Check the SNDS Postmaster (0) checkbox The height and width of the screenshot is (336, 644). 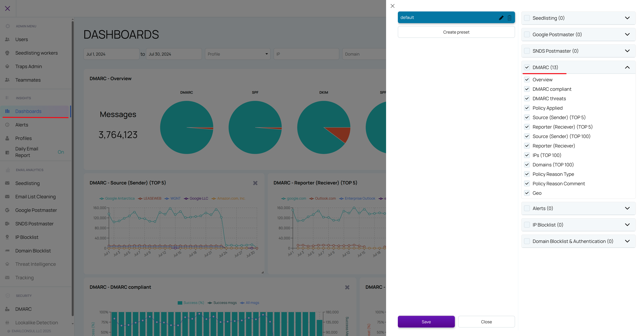(527, 51)
